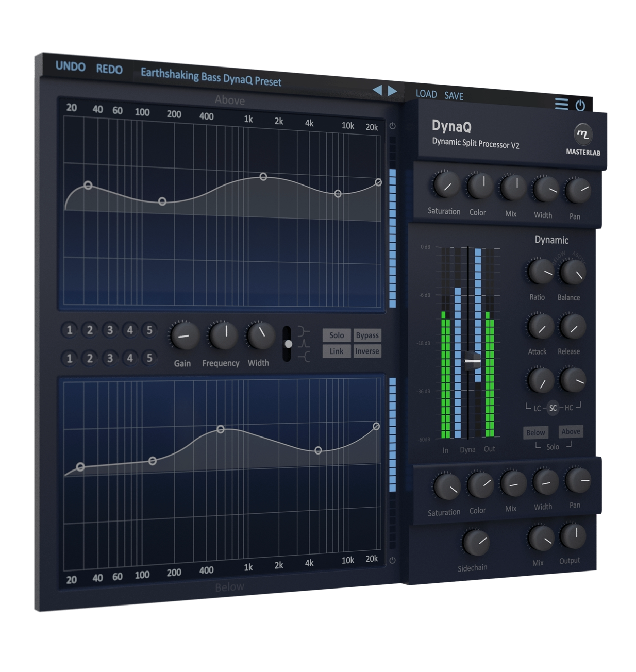Select band 4 in upper band row
This screenshot has width=636, height=672.
click(x=130, y=330)
